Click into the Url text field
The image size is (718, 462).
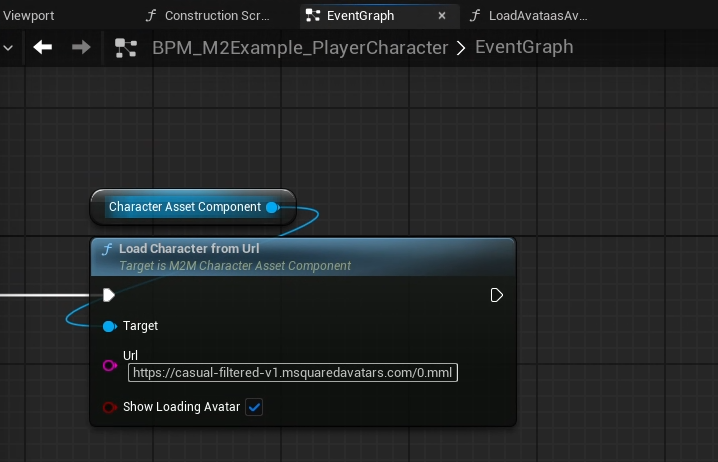pos(292,373)
